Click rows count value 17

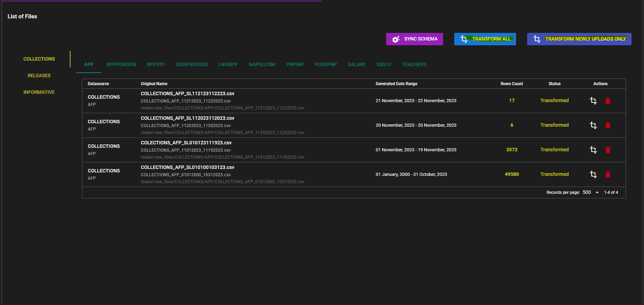click(512, 101)
